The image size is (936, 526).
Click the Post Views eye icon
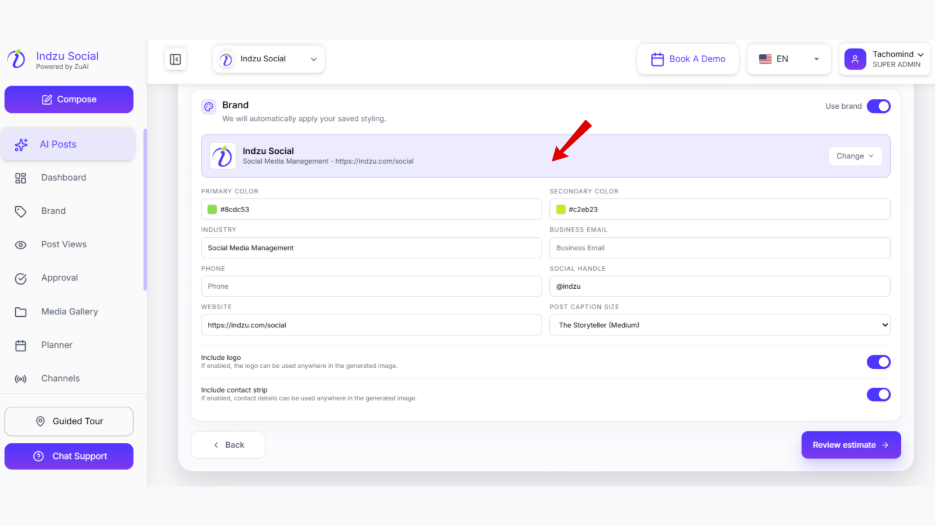click(x=20, y=245)
